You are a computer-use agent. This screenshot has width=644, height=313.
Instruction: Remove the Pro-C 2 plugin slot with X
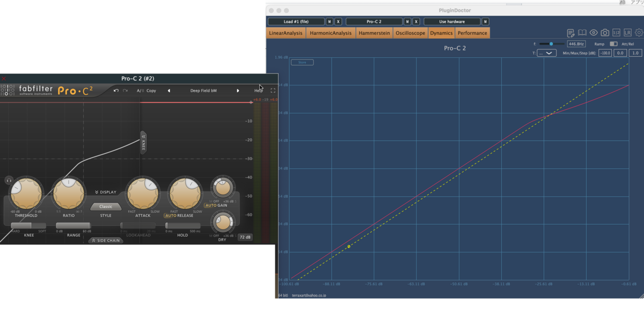416,22
